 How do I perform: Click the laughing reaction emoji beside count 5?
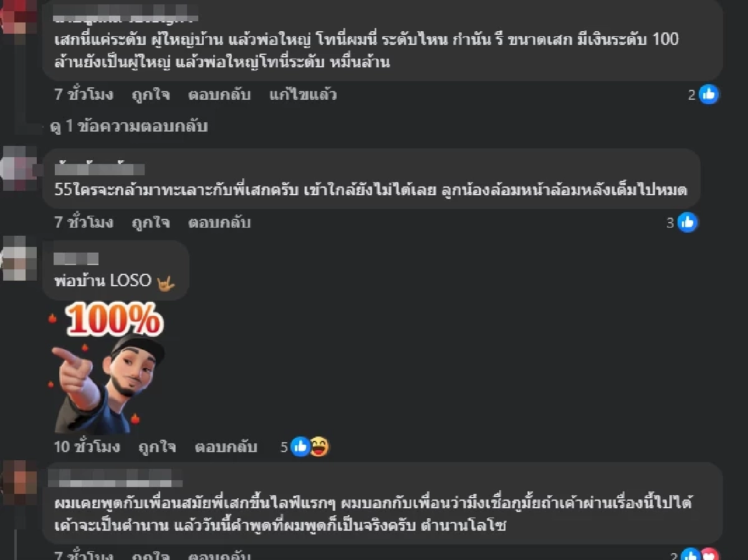[x=319, y=447]
